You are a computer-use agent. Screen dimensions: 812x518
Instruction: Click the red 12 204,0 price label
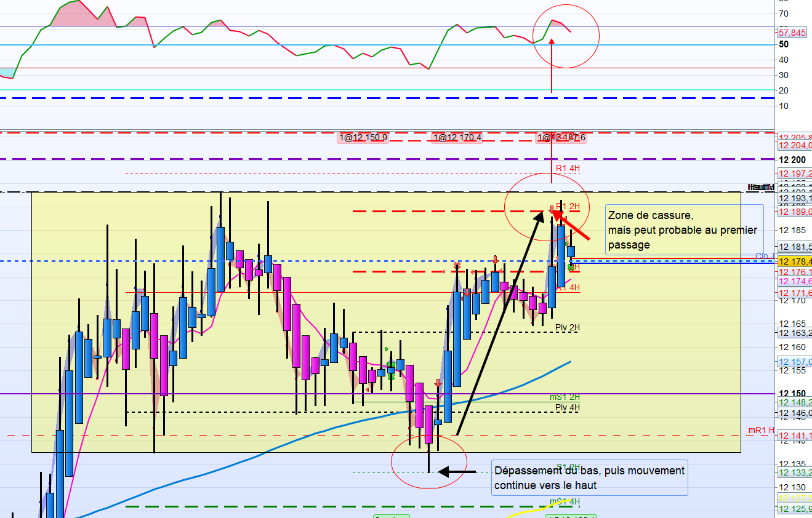click(795, 145)
